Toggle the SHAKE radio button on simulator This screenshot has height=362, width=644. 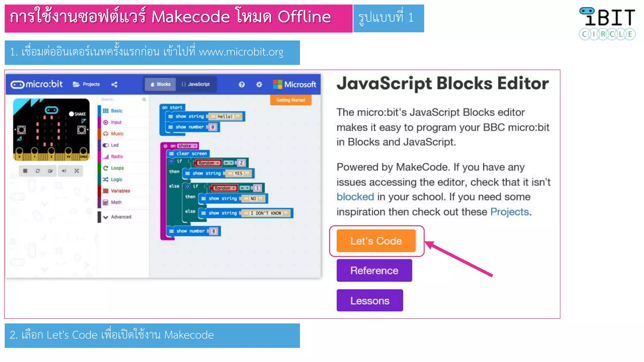tap(71, 114)
